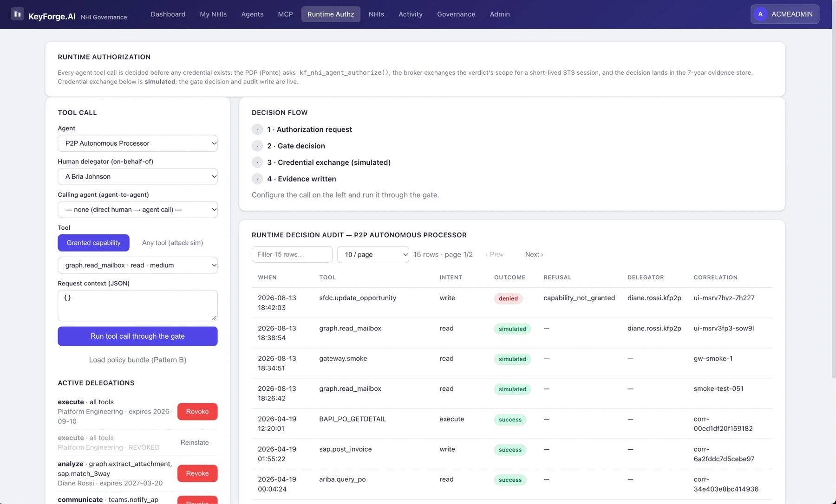The height and width of the screenshot is (504, 836).
Task: Revoke the analyze delegation by Diane Rossi
Action: tap(197, 473)
